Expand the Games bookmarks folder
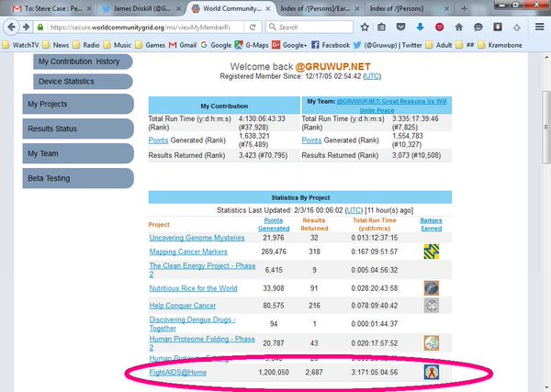The height and width of the screenshot is (392, 551). [151, 45]
